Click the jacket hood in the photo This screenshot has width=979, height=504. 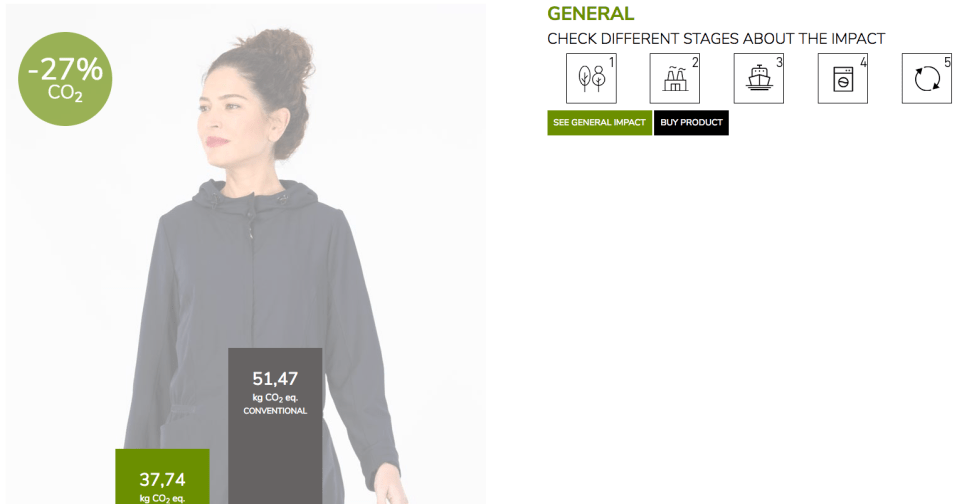point(255,196)
